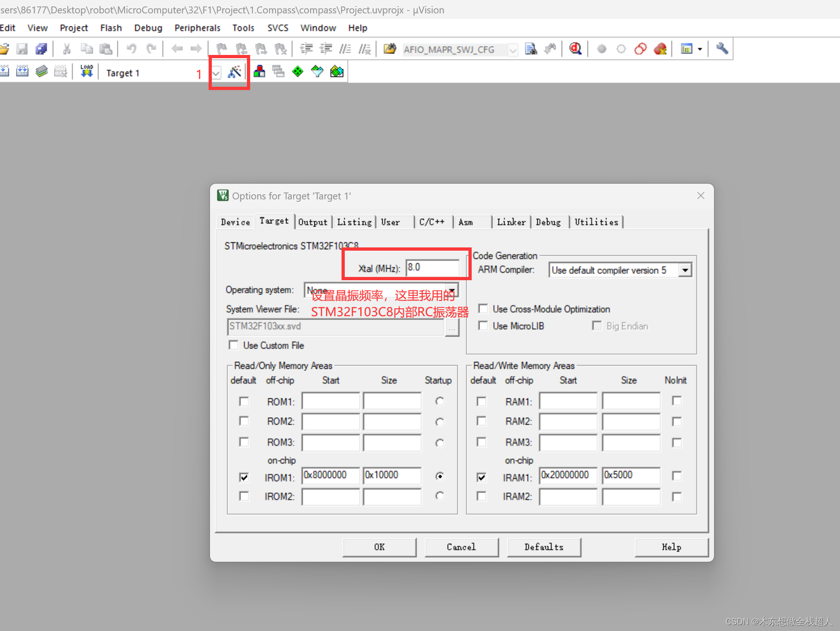Open the SVCS menu
840x631 pixels.
click(278, 28)
